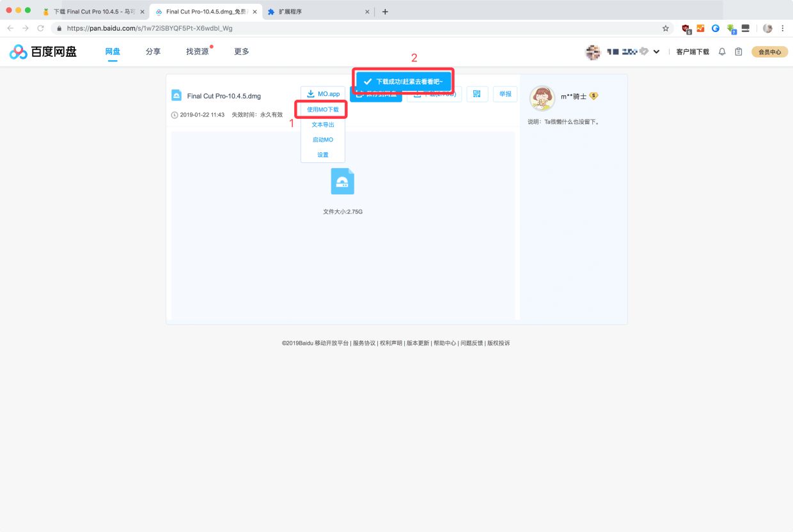Click the 移动开放平台 footer link
Screen dimensions: 793x532
331,343
